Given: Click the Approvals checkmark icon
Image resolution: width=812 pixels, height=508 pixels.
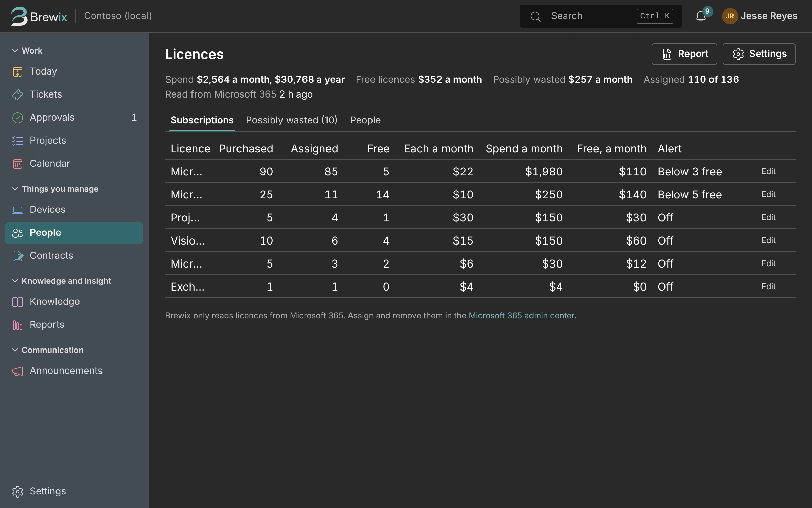Looking at the screenshot, I should (x=18, y=118).
